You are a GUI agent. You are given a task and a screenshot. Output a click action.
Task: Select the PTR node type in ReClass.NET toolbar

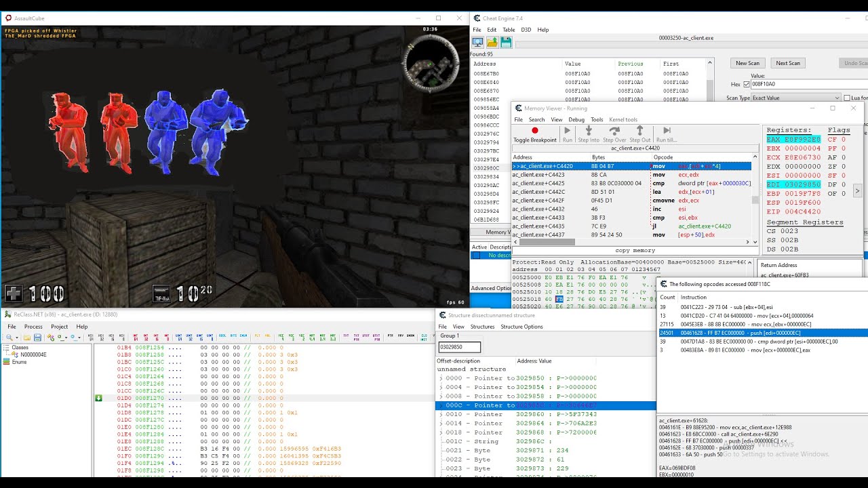pos(390,335)
